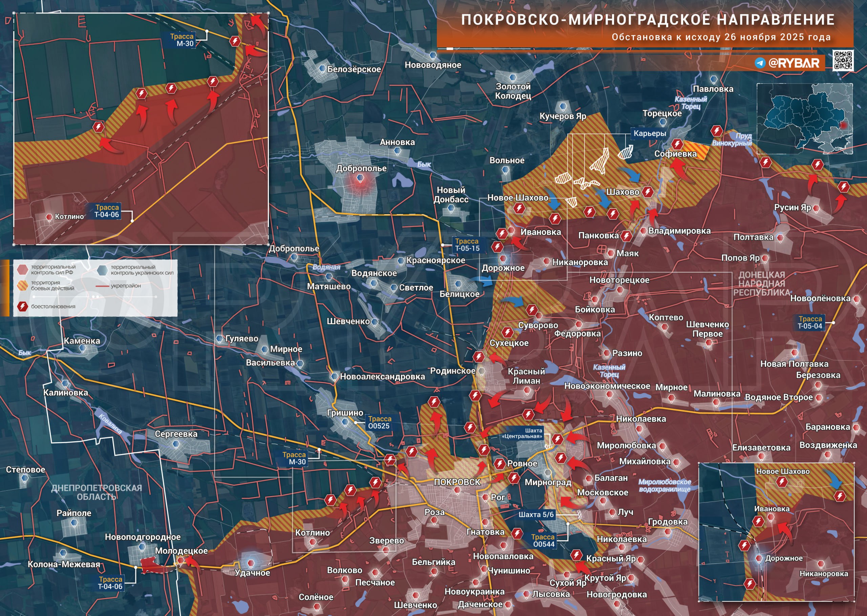The height and width of the screenshot is (616, 867).
Task: Click the red hexagon swatch for контроль сил РФ
Action: pyautogui.click(x=23, y=269)
